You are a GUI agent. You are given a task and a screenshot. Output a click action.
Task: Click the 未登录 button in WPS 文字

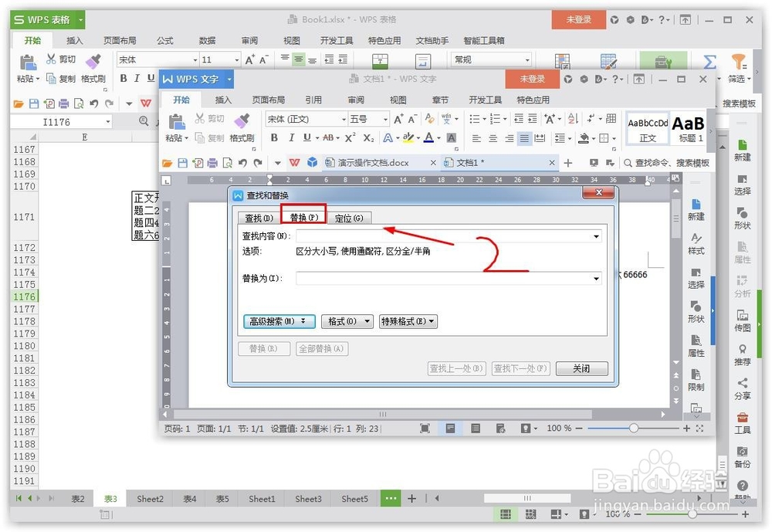(x=532, y=79)
